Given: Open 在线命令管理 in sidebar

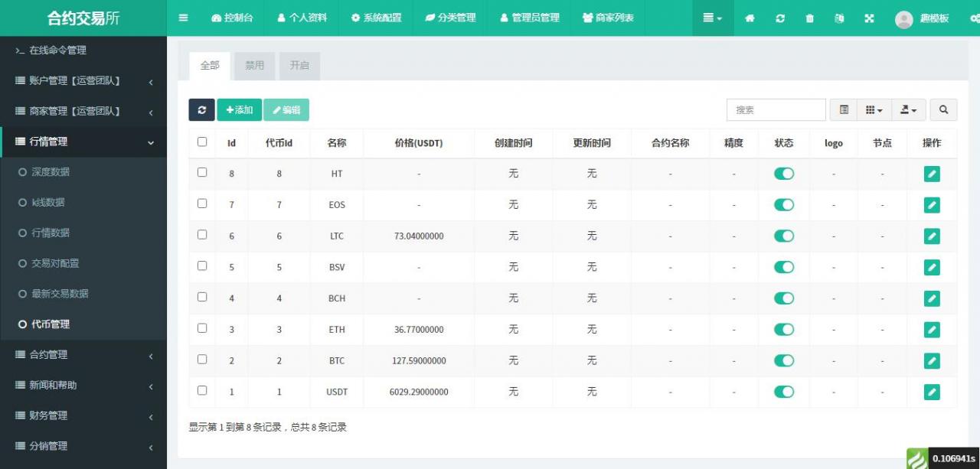Looking at the screenshot, I should click(x=83, y=50).
